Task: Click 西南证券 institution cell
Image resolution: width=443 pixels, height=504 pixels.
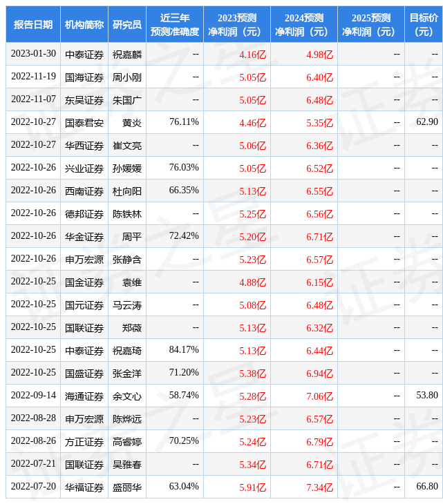Action: pos(84,191)
